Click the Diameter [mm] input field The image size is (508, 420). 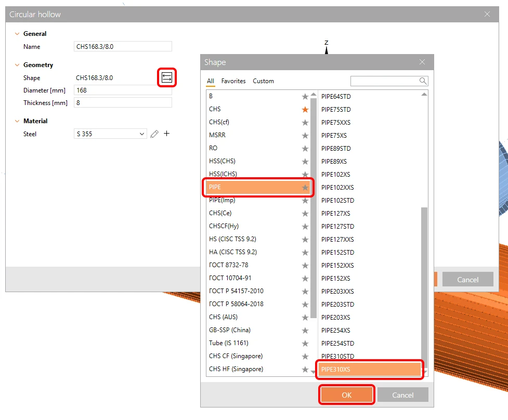(x=123, y=90)
